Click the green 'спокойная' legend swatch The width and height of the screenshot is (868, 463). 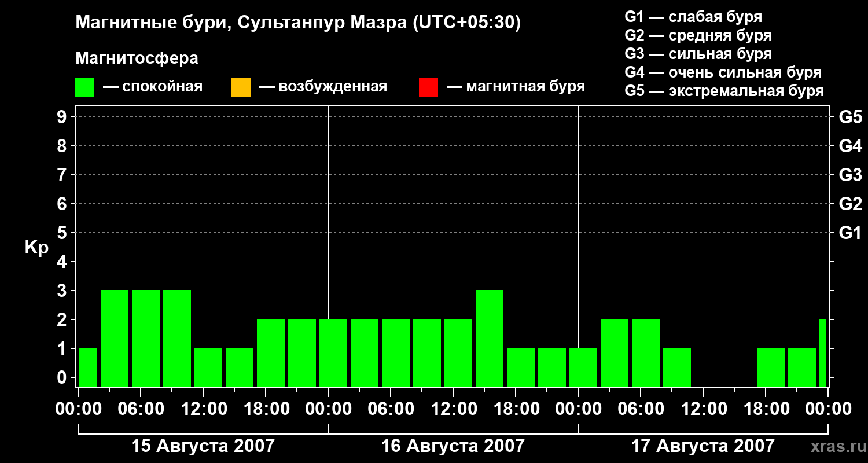click(x=85, y=87)
